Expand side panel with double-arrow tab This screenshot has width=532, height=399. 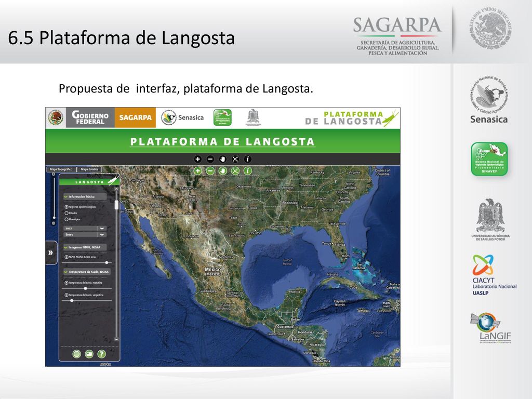coord(51,252)
